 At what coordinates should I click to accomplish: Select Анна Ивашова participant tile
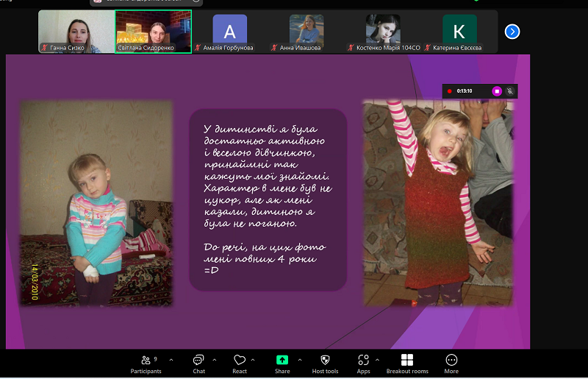(306, 32)
